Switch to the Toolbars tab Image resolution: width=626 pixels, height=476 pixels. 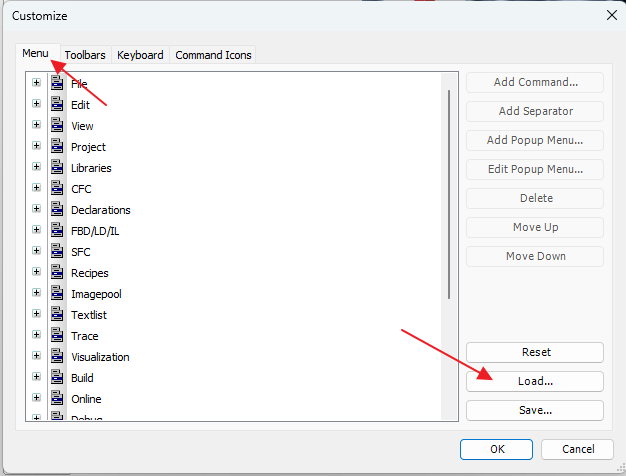(x=85, y=55)
